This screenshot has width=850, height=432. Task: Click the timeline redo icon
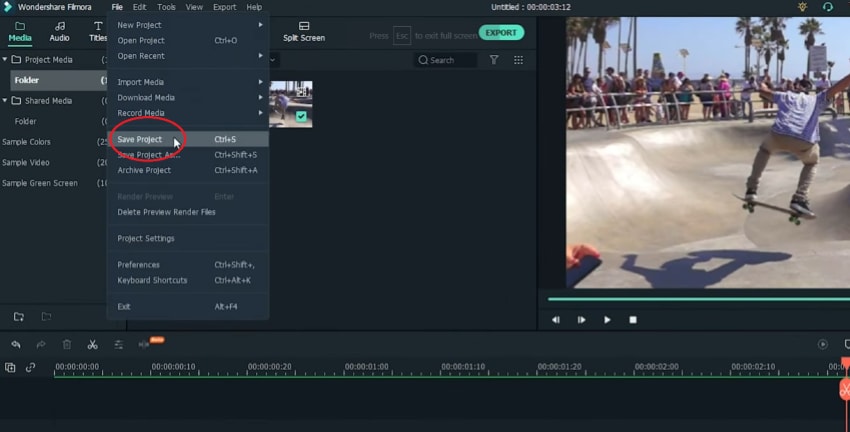pos(41,345)
